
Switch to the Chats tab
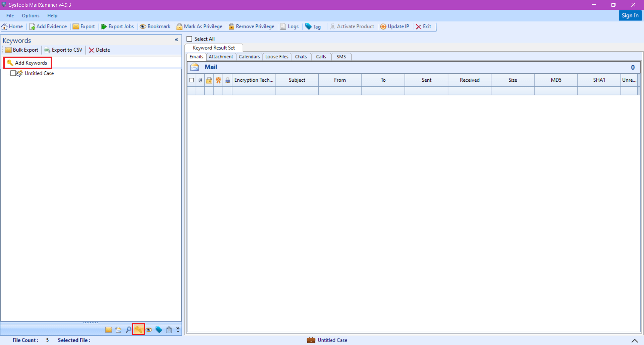coord(301,57)
